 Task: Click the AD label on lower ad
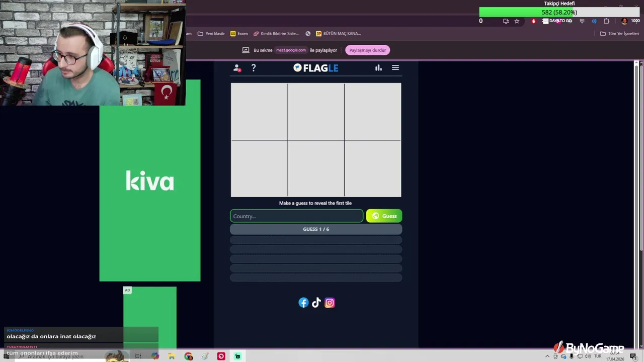click(x=127, y=290)
